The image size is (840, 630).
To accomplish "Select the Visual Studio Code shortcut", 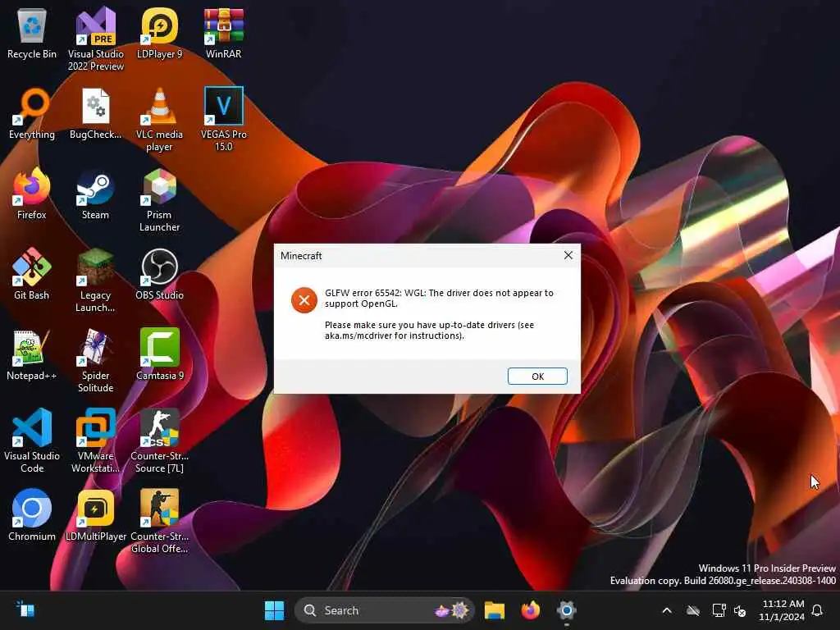I will click(x=32, y=441).
